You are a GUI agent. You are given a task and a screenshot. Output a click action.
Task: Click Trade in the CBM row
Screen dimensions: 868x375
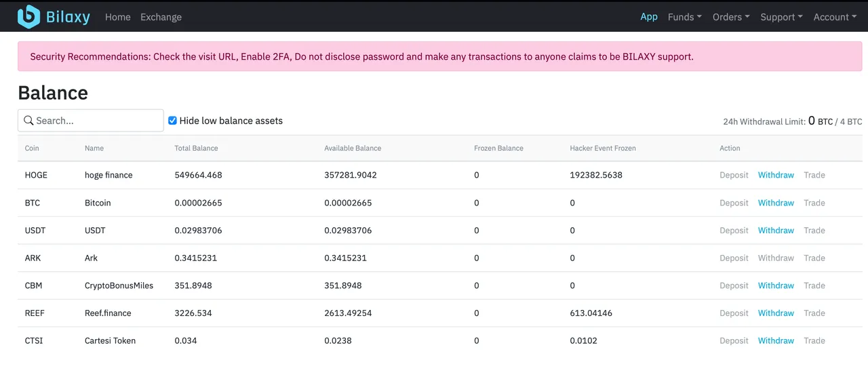click(x=814, y=285)
